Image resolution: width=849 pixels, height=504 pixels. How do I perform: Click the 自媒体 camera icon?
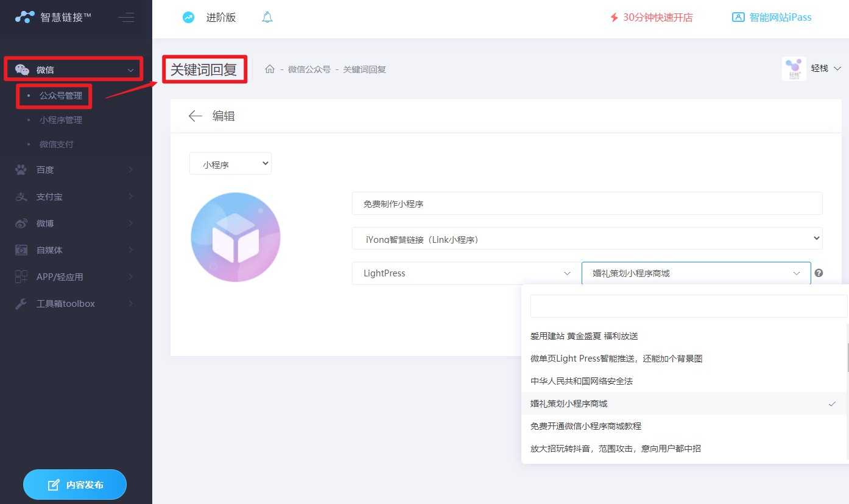point(21,250)
